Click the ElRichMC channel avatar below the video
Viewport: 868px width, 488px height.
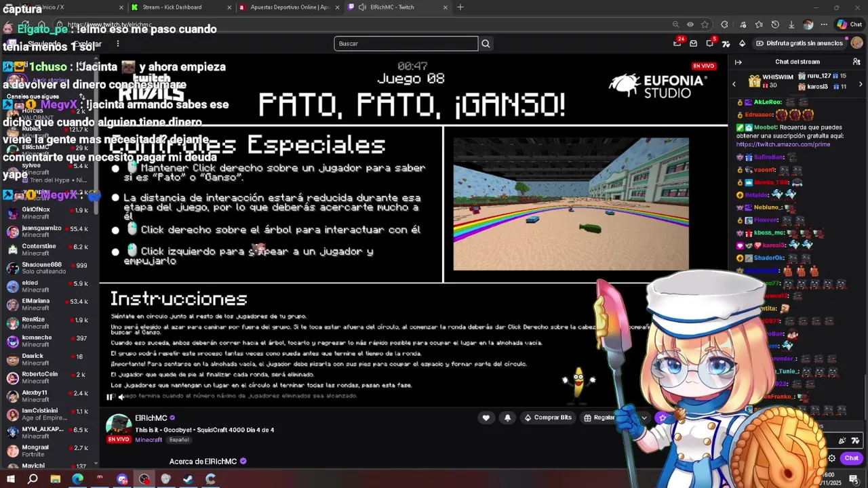pyautogui.click(x=119, y=426)
